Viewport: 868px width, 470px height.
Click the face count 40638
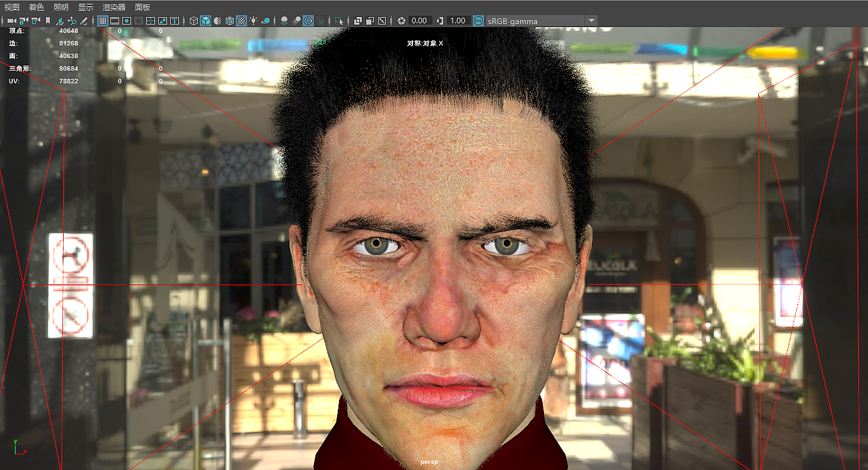pos(68,56)
